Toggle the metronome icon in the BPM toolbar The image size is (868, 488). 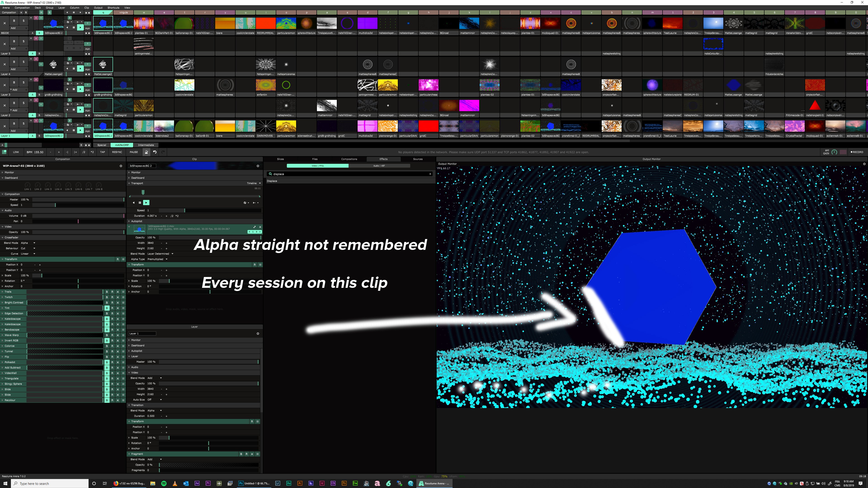[x=146, y=152]
